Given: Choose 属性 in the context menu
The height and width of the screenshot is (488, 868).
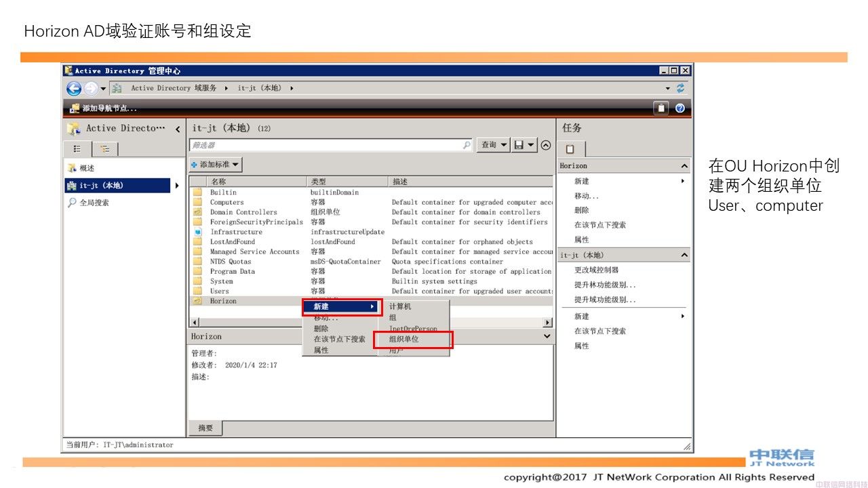Looking at the screenshot, I should pyautogui.click(x=341, y=350).
